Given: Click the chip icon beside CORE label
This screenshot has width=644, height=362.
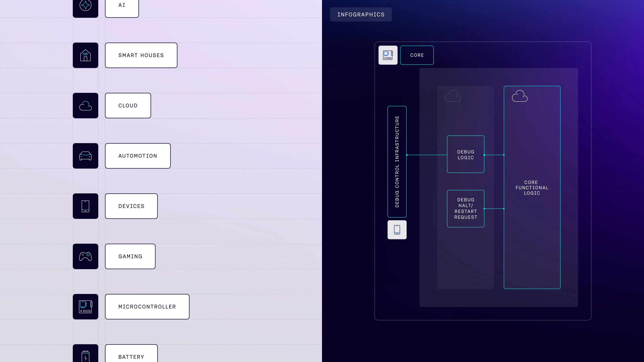Looking at the screenshot, I should (388, 55).
